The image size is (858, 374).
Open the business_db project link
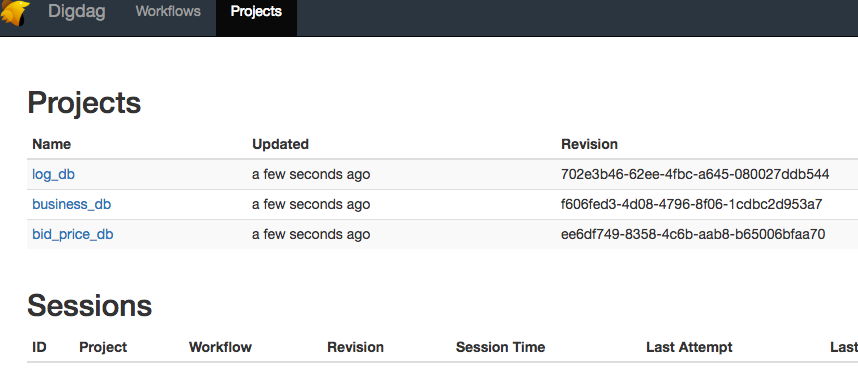pos(72,205)
